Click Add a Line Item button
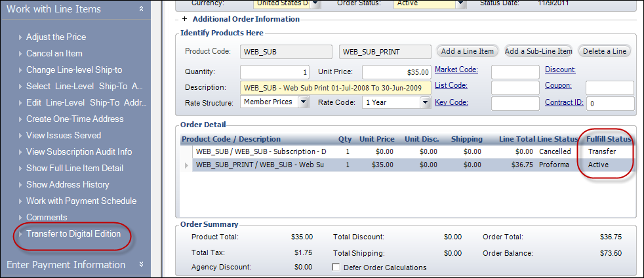This screenshot has width=644, height=278. point(468,51)
